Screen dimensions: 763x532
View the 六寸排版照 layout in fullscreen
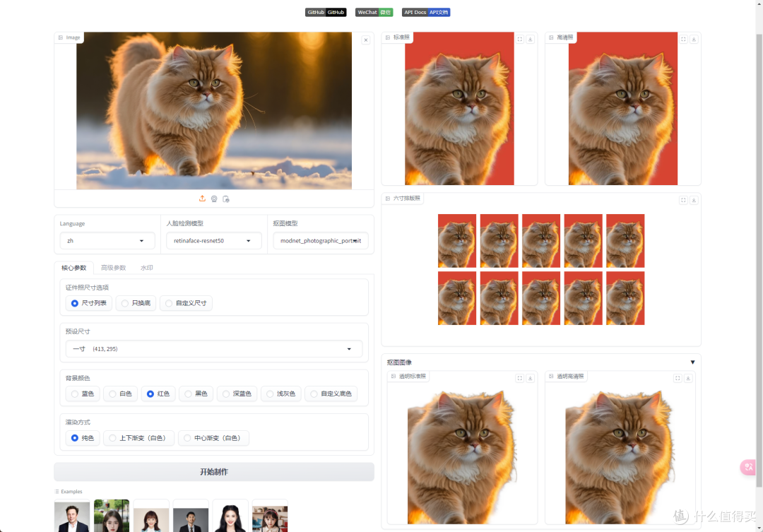683,200
